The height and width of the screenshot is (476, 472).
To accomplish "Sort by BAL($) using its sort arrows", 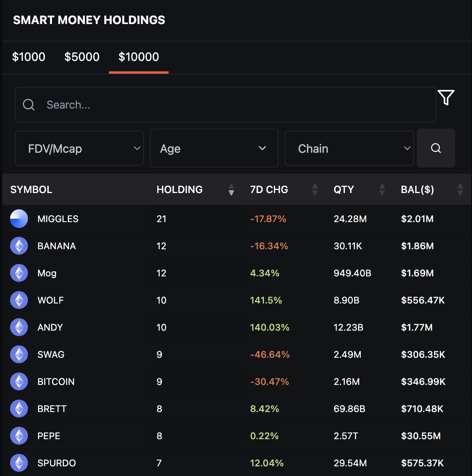I will (460, 190).
